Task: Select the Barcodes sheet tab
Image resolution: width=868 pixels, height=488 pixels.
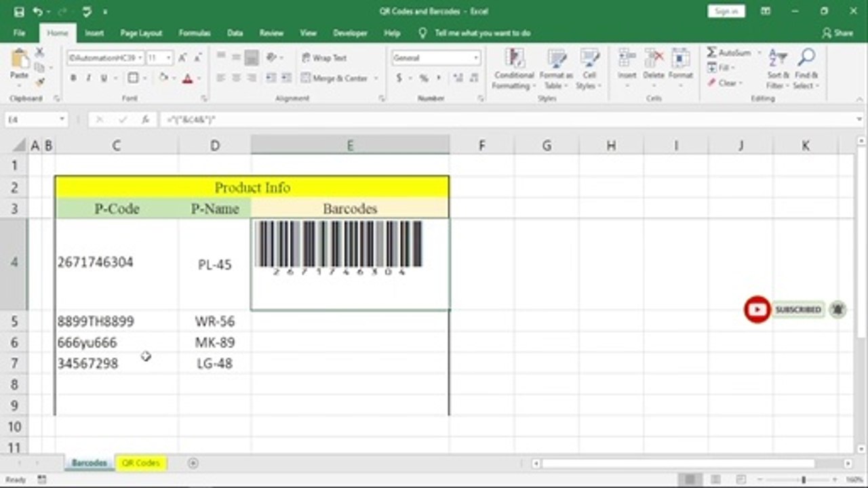Action: click(x=90, y=463)
